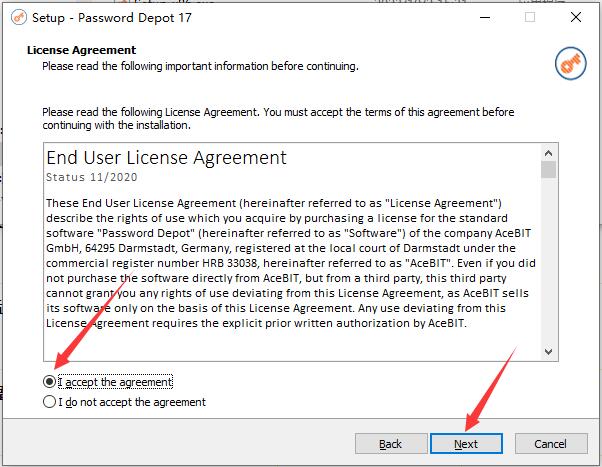Select the 'I accept the agreement' radio button
The image size is (602, 467).
pyautogui.click(x=49, y=382)
